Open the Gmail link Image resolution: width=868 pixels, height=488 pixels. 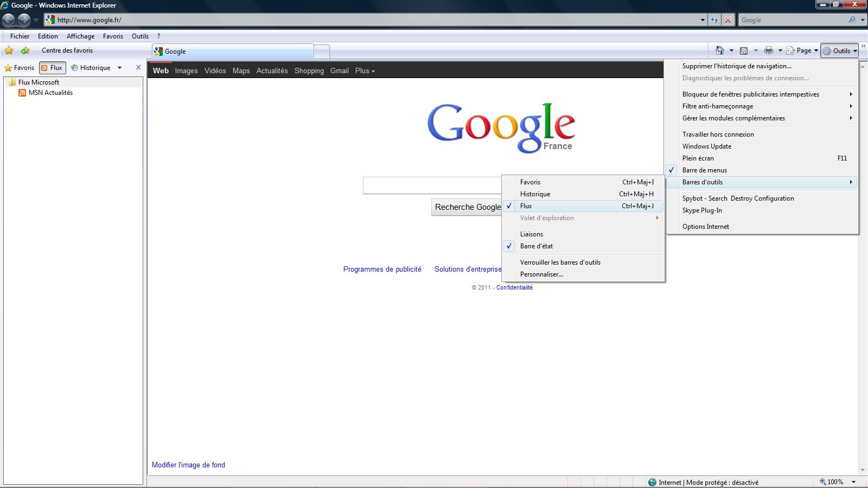340,70
